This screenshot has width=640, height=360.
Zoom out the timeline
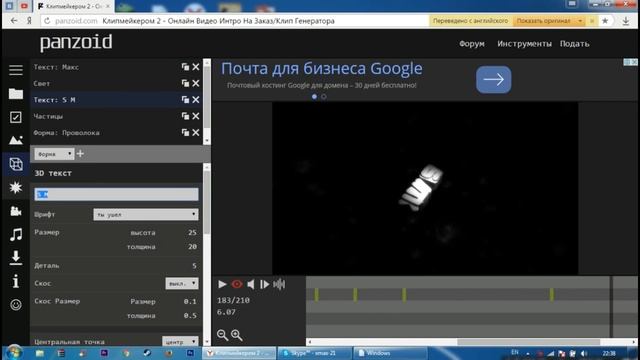tap(222, 335)
